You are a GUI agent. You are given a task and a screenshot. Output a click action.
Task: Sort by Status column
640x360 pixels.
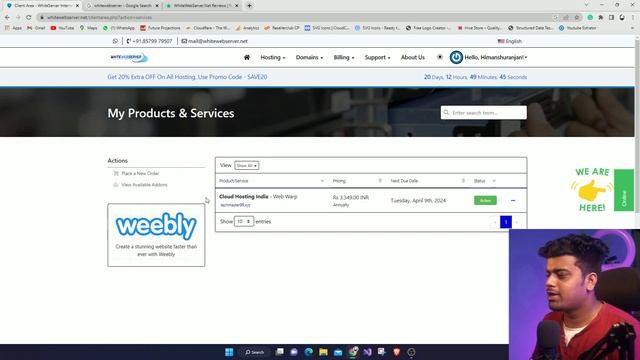(x=484, y=181)
